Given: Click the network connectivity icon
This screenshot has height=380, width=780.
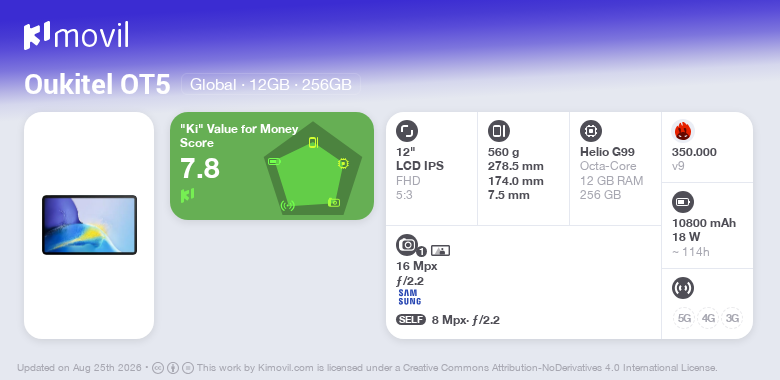Looking at the screenshot, I should (x=683, y=288).
